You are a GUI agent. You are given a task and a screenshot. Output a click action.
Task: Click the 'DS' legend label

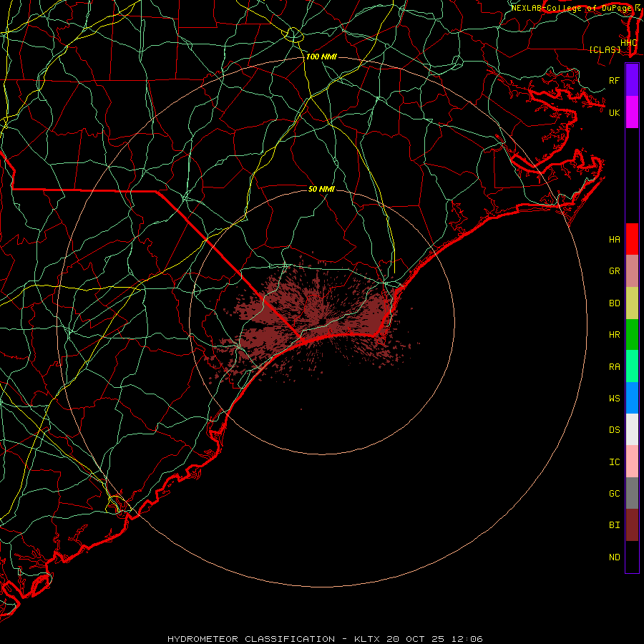pyautogui.click(x=614, y=430)
